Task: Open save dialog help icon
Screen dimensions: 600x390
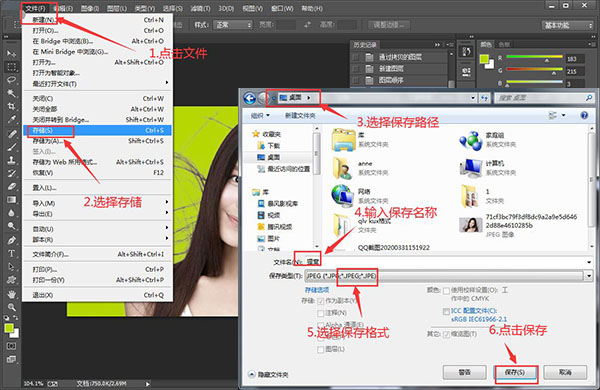Action: tap(584, 115)
